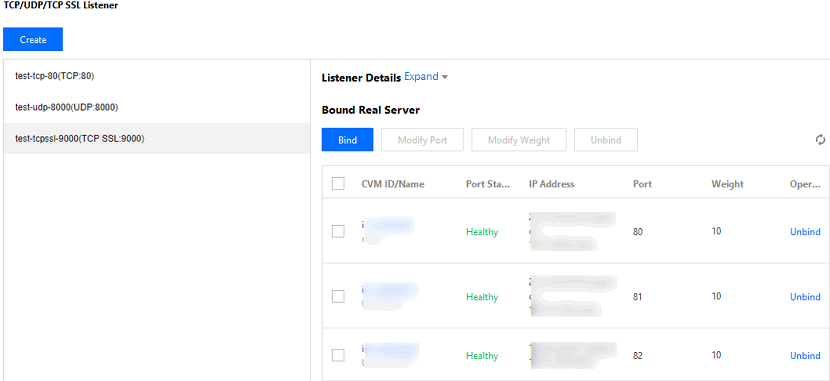Viewport: 830px width, 381px height.
Task: Click the Operation column header
Action: coord(805,184)
